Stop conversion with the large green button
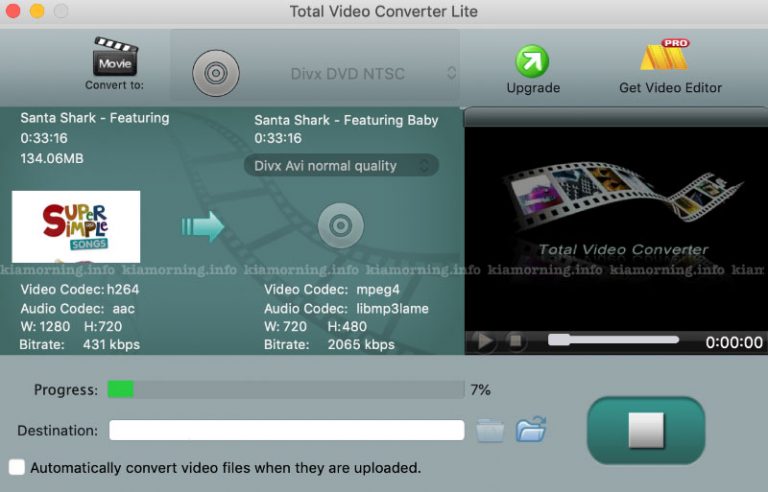Image resolution: width=768 pixels, height=492 pixels. pos(645,430)
